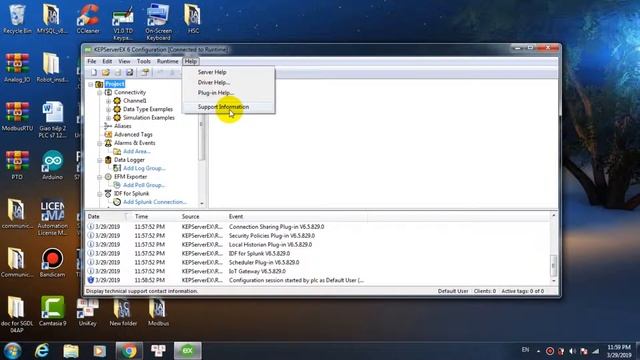
Task: Click the Internet Explorer taskbar icon
Action: (42, 351)
